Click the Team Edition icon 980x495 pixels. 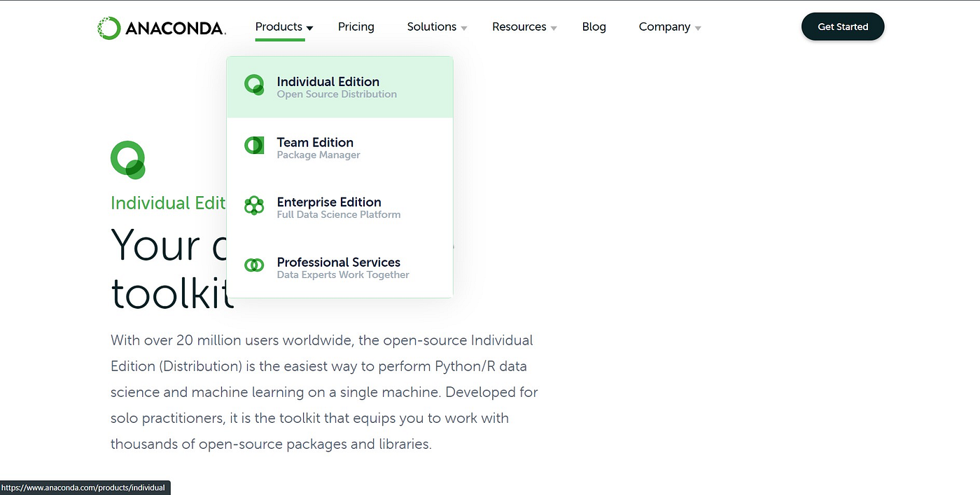253,146
